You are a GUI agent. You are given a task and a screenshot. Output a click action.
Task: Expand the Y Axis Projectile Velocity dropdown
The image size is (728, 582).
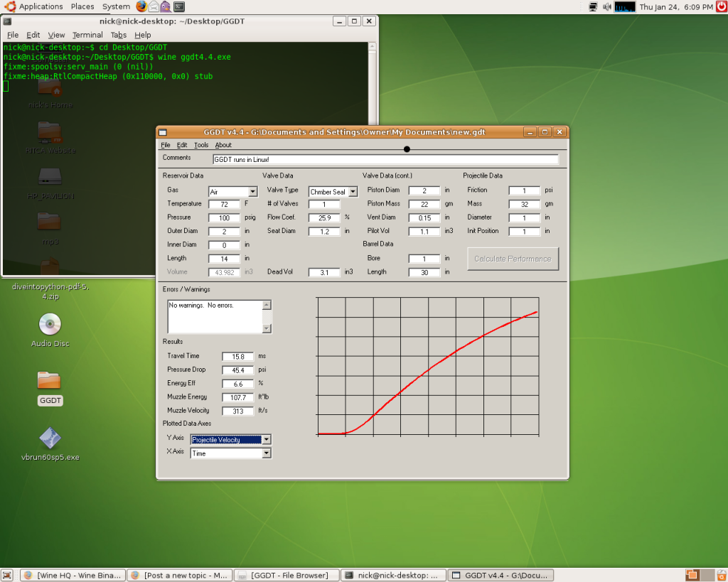tap(266, 440)
